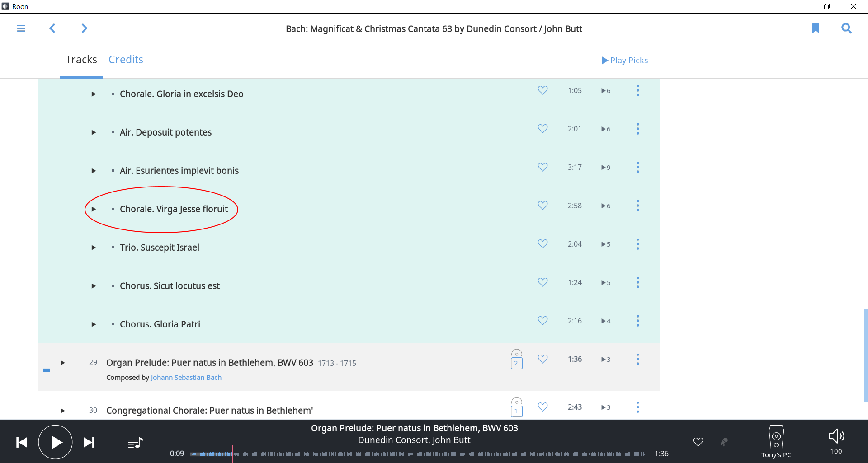Play track Air. Deposuit potentes

click(94, 132)
